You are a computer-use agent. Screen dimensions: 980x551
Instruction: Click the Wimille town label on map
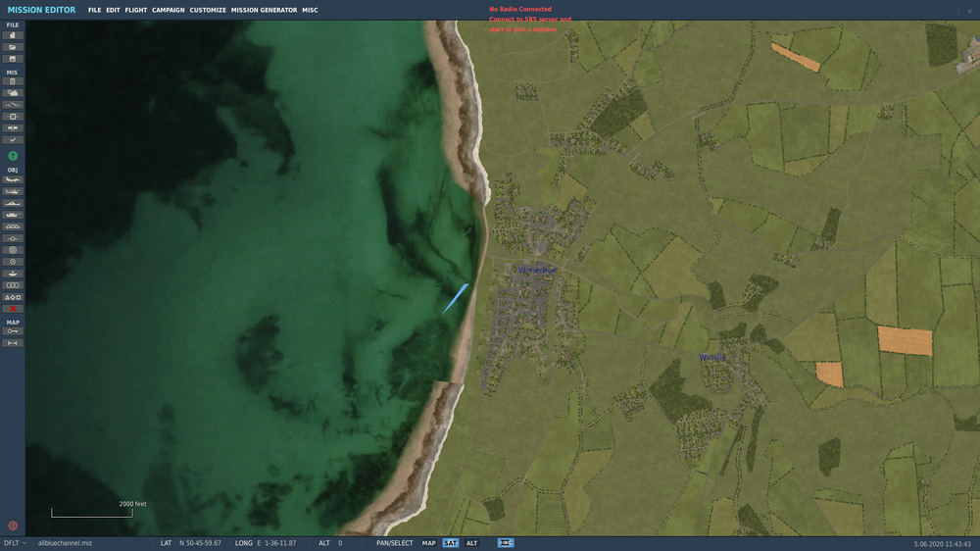point(712,357)
